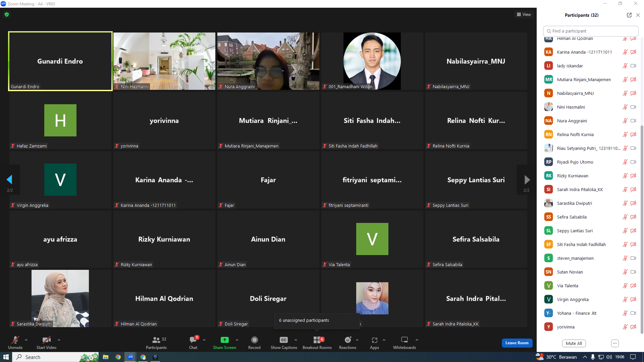Image resolution: width=644 pixels, height=362 pixels.
Task: Expand video options arrow next to Start Video
Action: pos(59,340)
